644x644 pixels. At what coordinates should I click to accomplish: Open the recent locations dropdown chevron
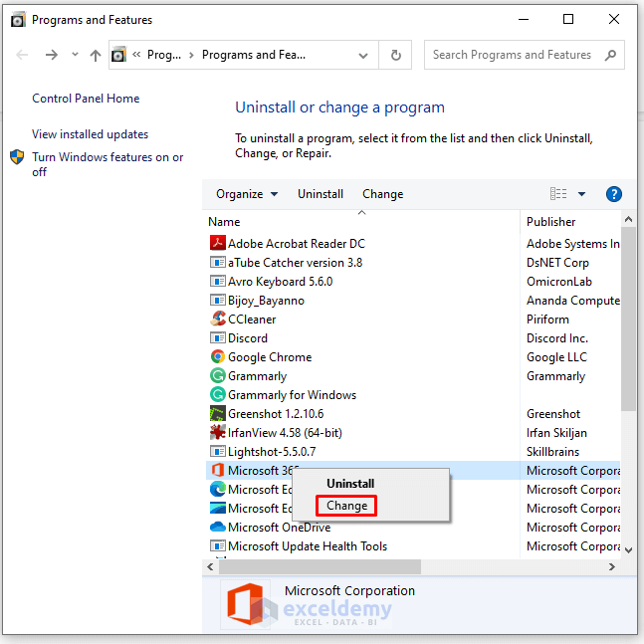pyautogui.click(x=75, y=56)
